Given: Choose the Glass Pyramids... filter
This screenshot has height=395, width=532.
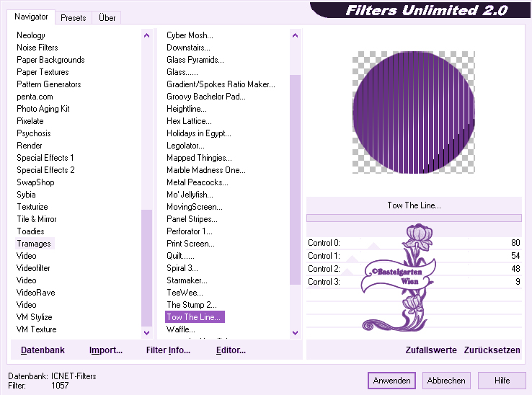Looking at the screenshot, I should (x=195, y=60).
